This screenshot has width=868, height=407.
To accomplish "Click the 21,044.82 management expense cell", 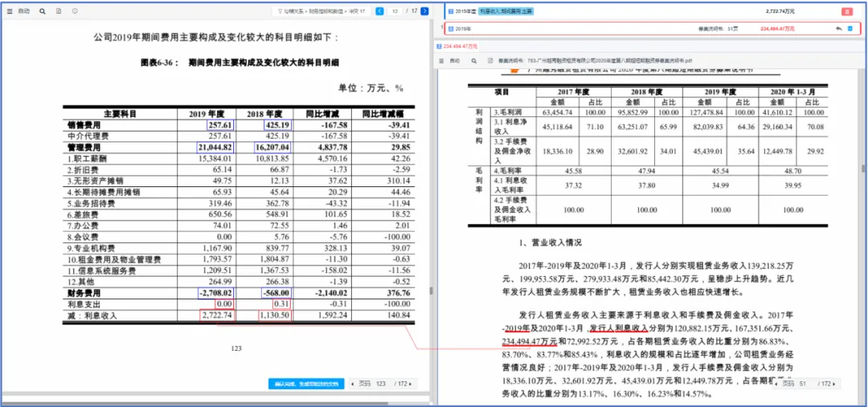I will [x=215, y=147].
